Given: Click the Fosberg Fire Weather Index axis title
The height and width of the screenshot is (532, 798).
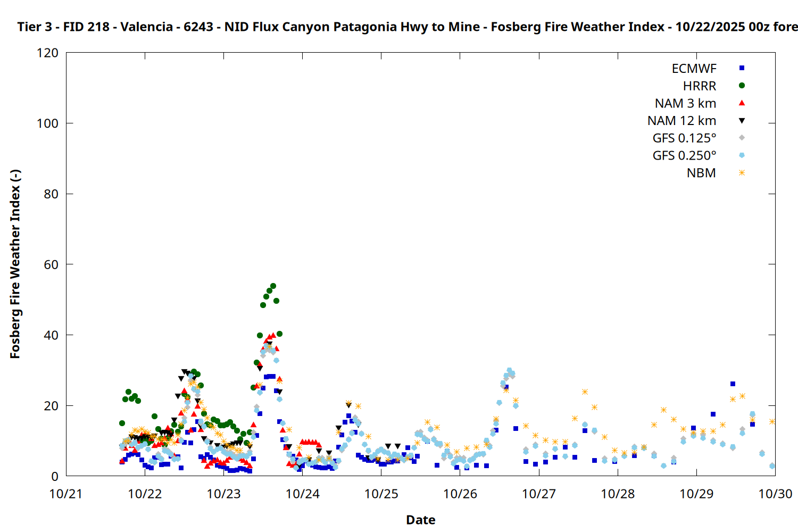Looking at the screenshot, I should point(15,264).
